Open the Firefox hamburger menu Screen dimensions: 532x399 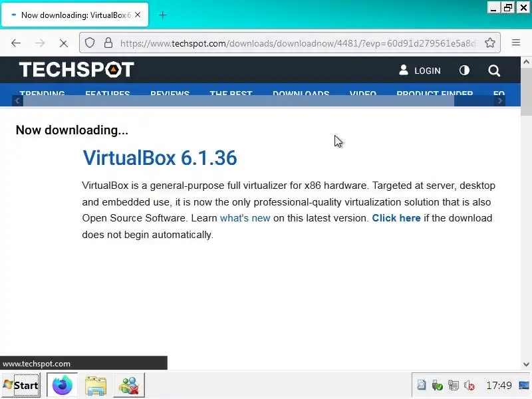(516, 43)
